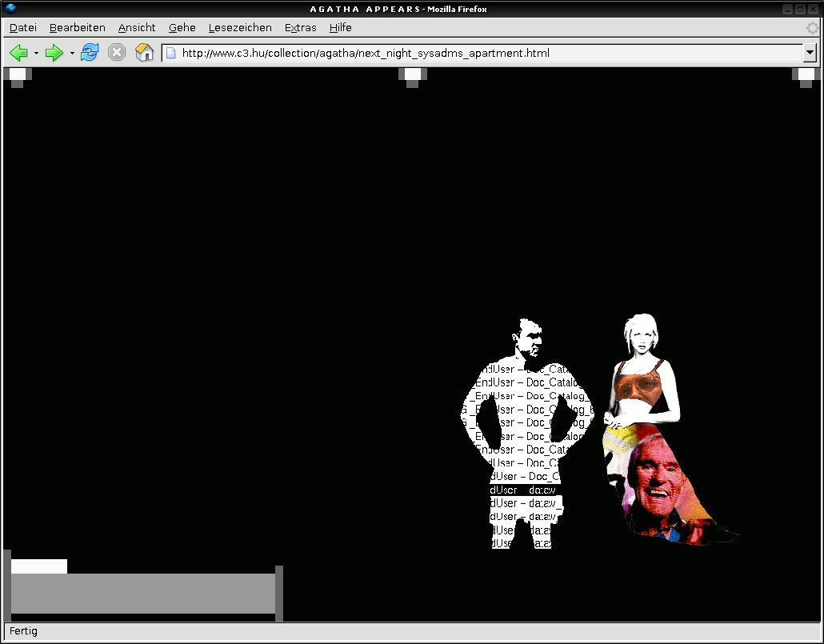Open the URL bar history dropdown
Viewport: 824px width, 644px height.
[x=810, y=53]
